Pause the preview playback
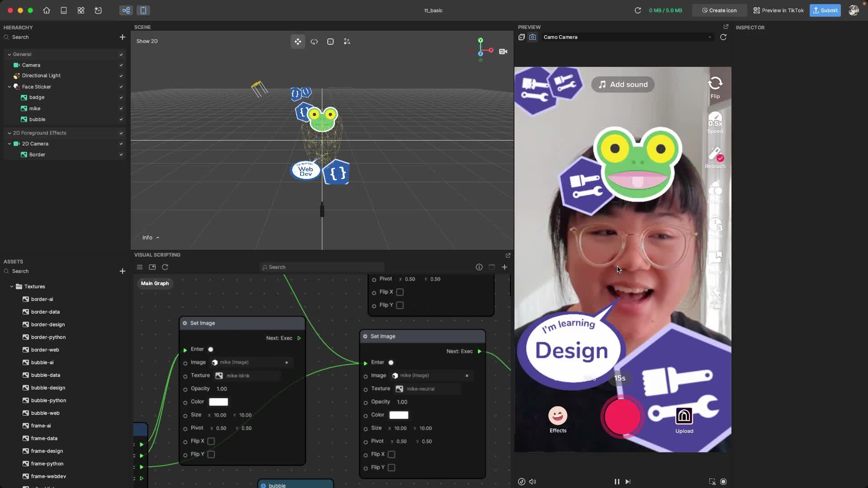Viewport: 868px width, 488px height. point(617,482)
